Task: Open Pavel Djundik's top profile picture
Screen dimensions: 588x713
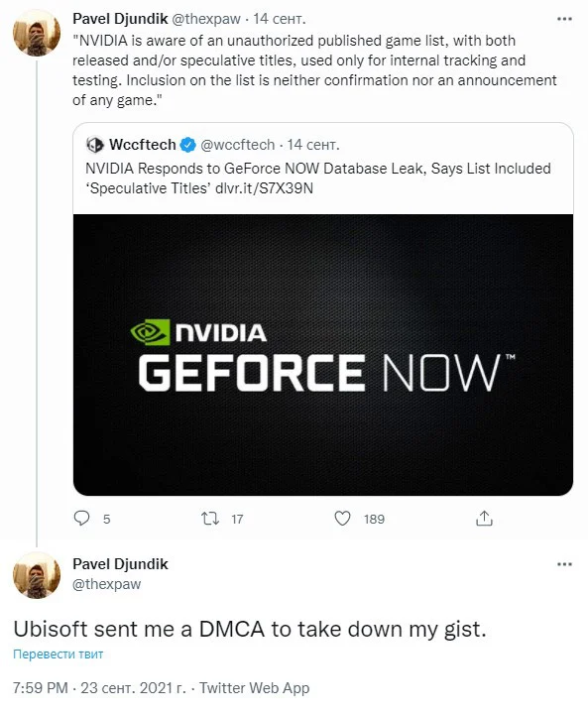Action: coord(37,33)
